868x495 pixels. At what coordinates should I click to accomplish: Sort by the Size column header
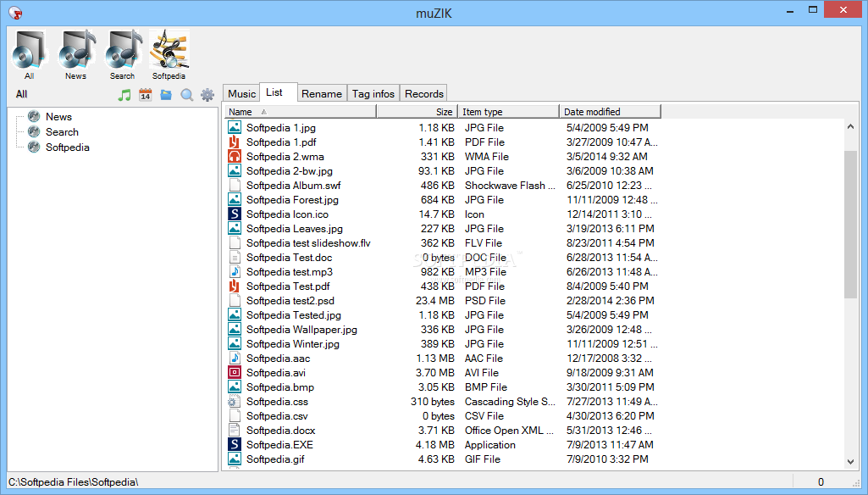pos(417,111)
